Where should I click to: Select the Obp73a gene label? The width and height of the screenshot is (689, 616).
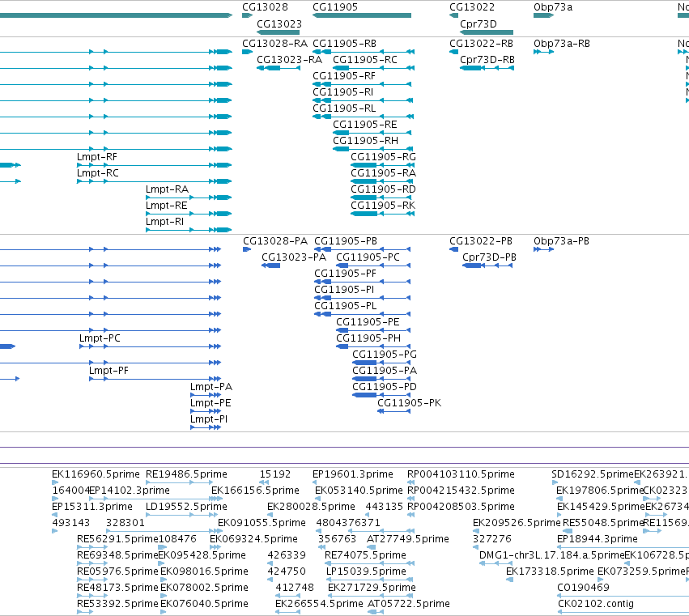[x=553, y=7]
